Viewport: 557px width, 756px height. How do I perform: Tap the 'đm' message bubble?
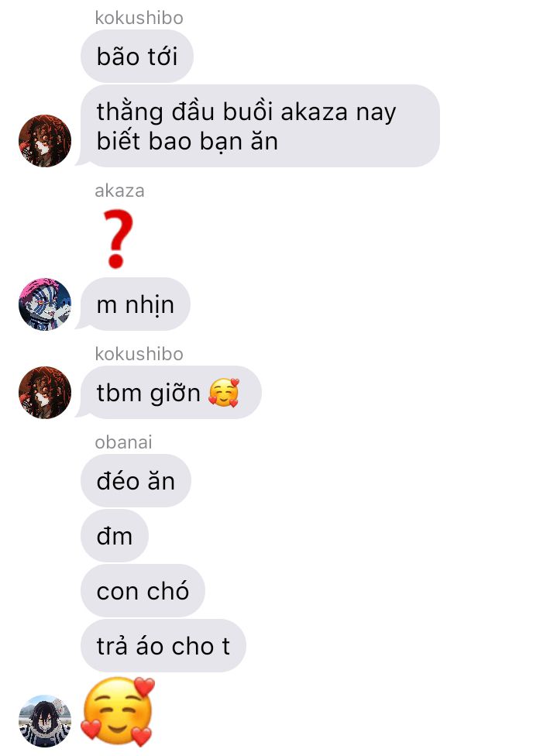coord(115,536)
